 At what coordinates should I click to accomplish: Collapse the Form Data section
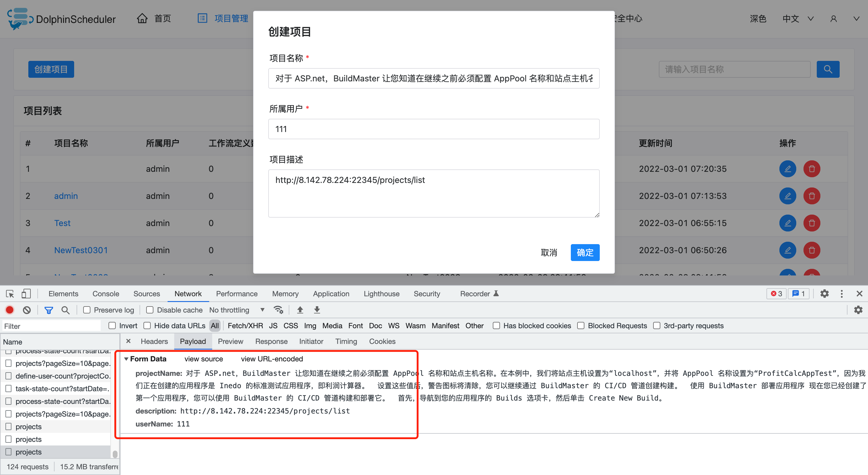(x=126, y=358)
